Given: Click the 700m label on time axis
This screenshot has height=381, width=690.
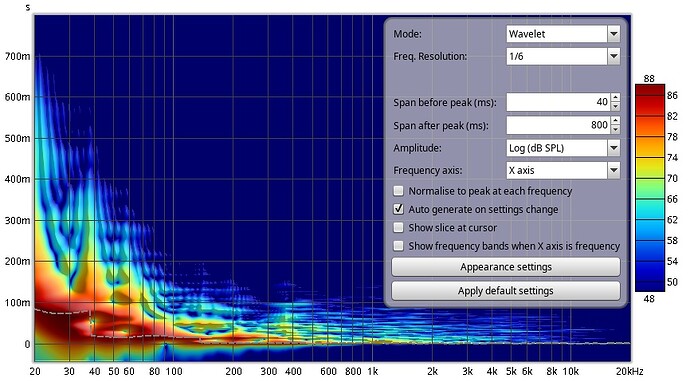Looking at the screenshot, I should [18, 56].
